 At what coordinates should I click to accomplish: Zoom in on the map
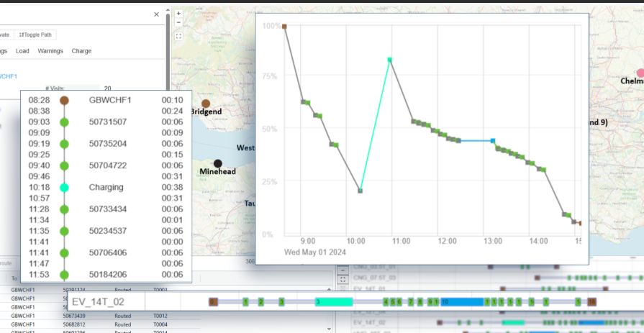[x=178, y=13]
